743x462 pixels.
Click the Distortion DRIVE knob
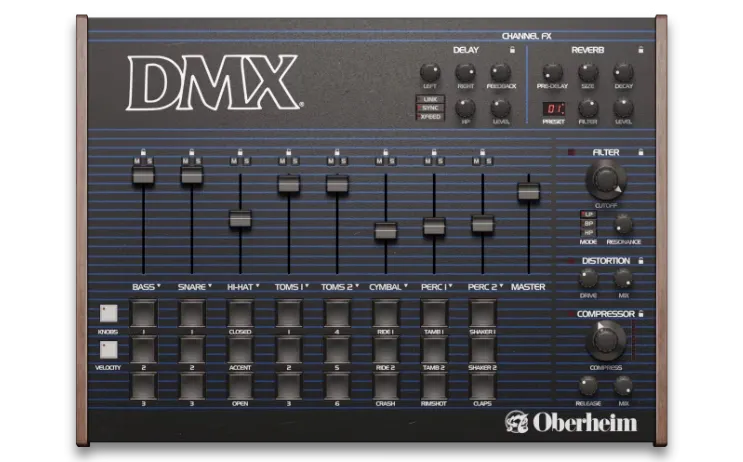588,279
